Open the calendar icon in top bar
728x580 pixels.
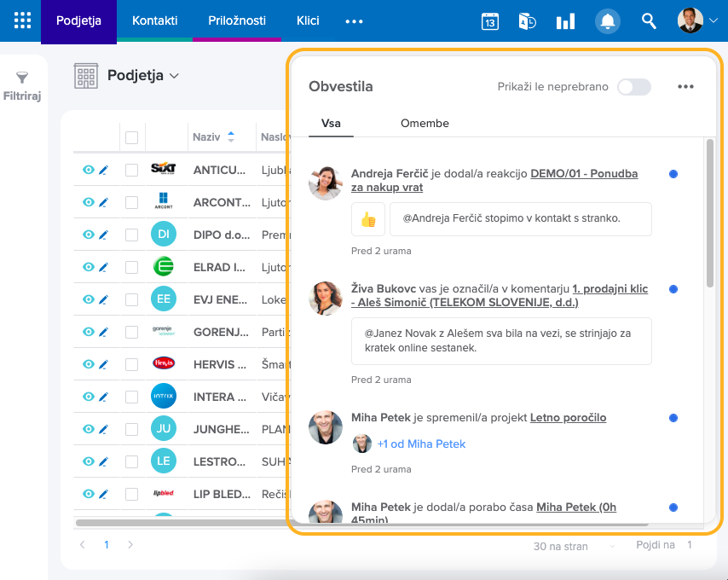coord(490,21)
